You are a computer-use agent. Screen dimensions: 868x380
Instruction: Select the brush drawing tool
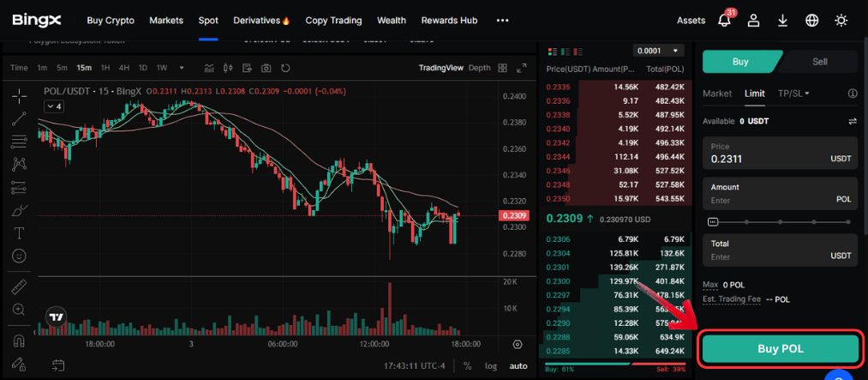20,210
